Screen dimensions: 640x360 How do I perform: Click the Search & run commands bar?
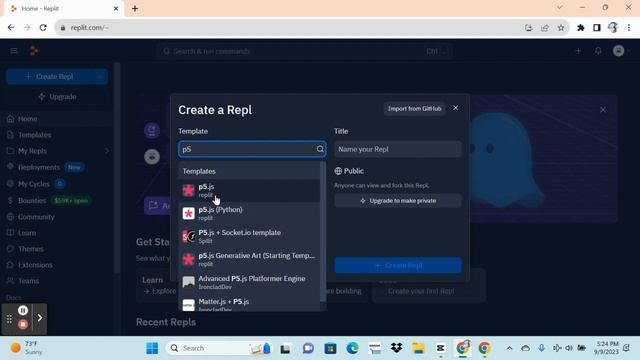coord(304,51)
